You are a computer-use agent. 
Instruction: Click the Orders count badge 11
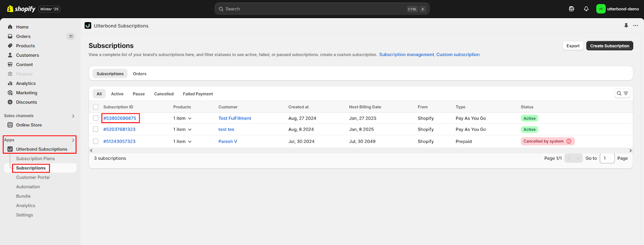(71, 36)
